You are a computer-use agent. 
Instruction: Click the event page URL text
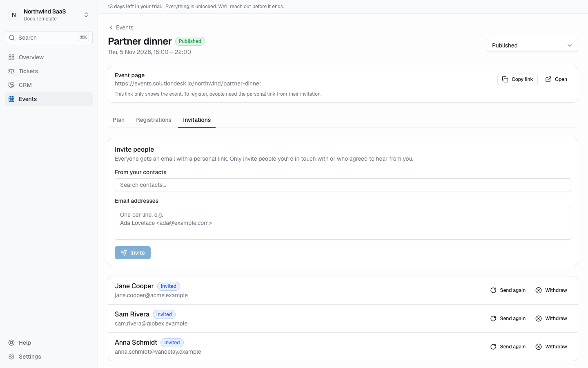tap(188, 83)
